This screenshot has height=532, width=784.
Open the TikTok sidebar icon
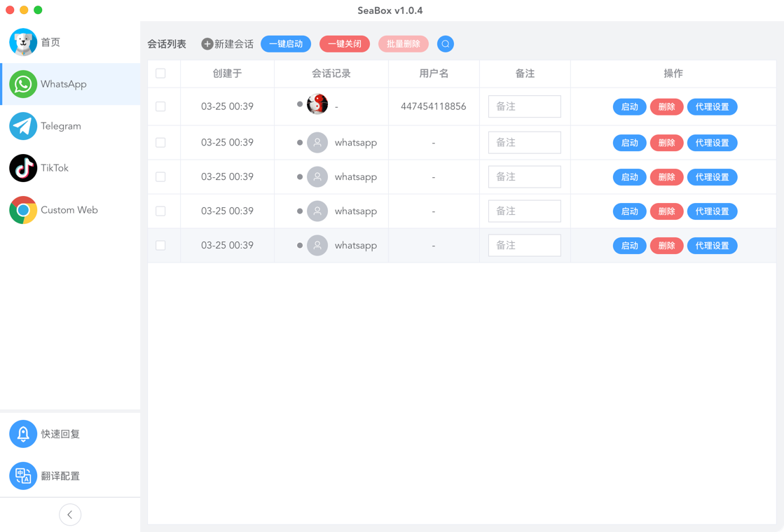click(23, 168)
